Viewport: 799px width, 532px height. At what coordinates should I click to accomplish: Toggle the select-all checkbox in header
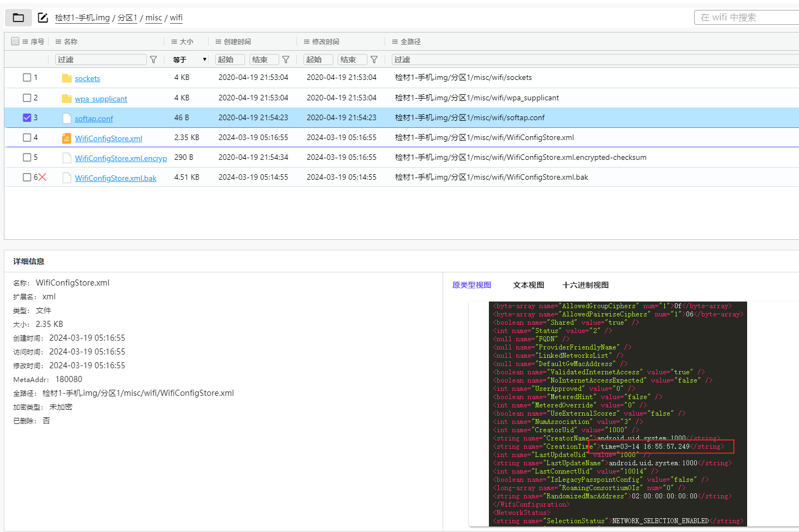click(x=15, y=41)
